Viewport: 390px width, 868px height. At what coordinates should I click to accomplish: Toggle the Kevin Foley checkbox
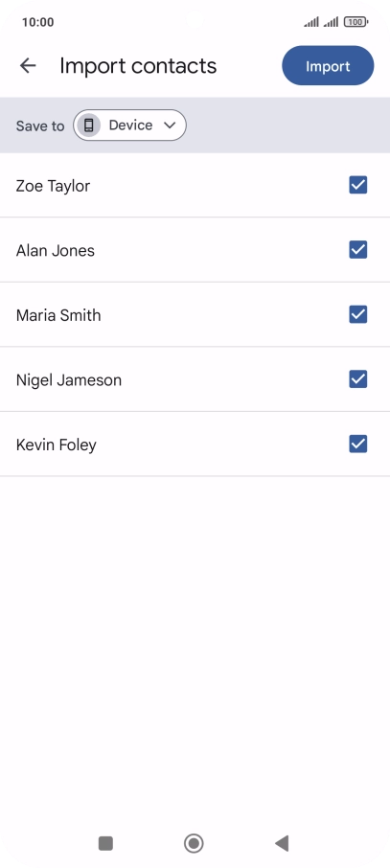click(x=357, y=444)
